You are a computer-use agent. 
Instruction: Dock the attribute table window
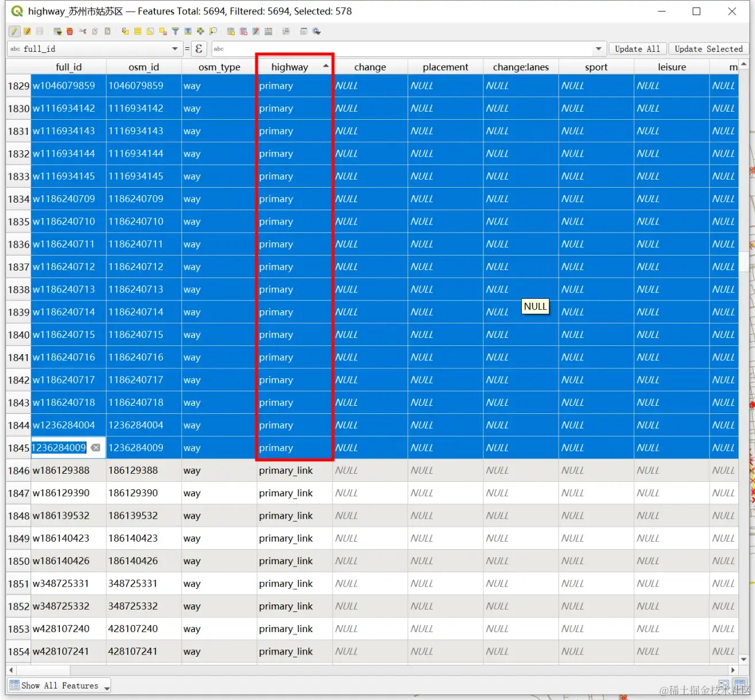304,31
